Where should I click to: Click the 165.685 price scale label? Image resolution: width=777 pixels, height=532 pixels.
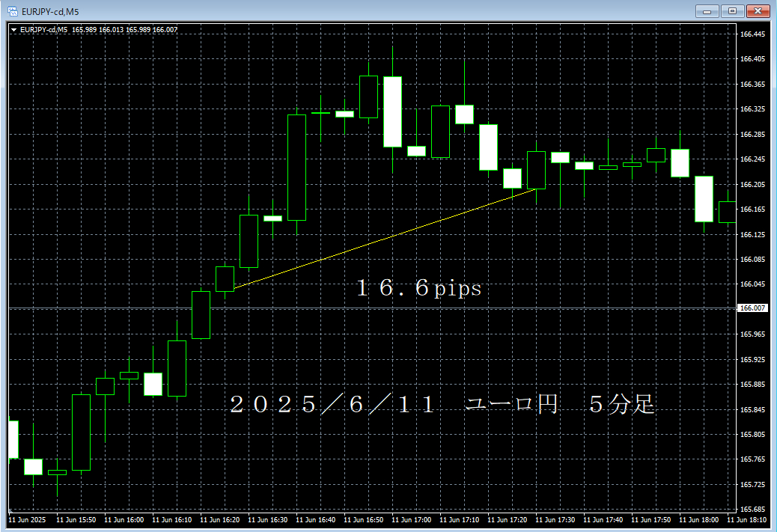click(752, 485)
